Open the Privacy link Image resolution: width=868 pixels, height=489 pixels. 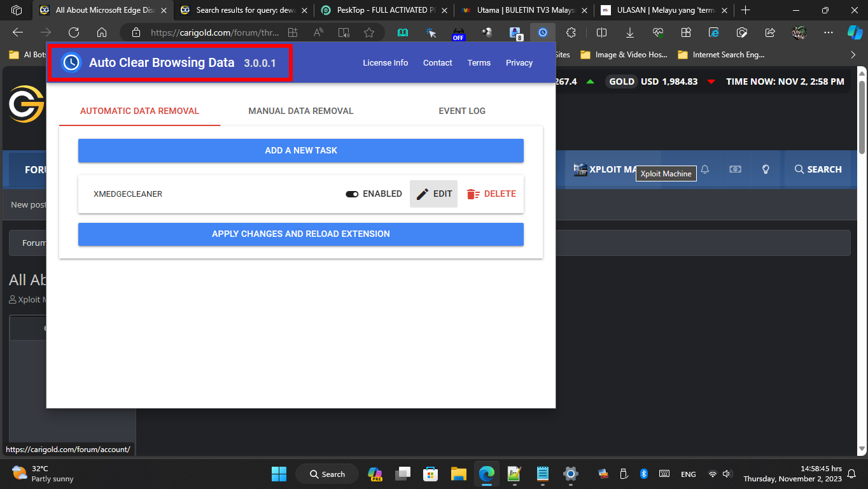(x=519, y=62)
